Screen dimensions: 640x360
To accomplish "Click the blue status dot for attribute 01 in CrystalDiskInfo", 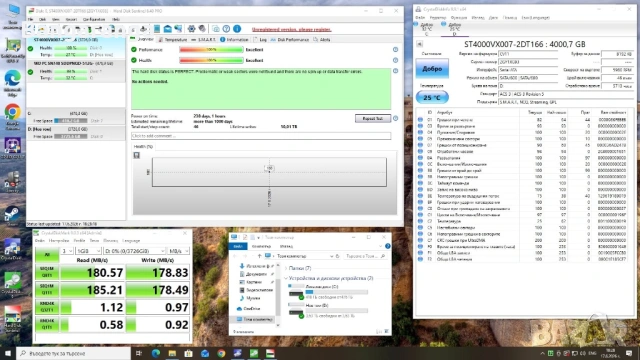I will tap(420, 120).
